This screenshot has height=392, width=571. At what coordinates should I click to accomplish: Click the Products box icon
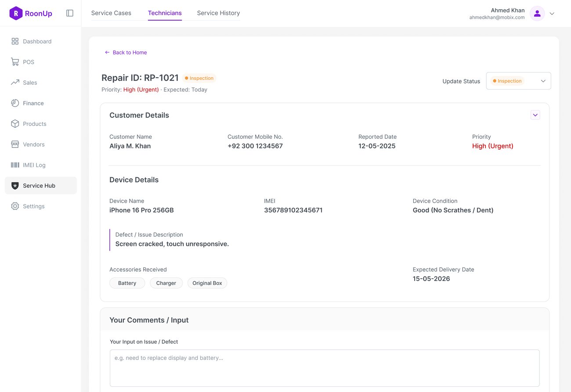15,124
